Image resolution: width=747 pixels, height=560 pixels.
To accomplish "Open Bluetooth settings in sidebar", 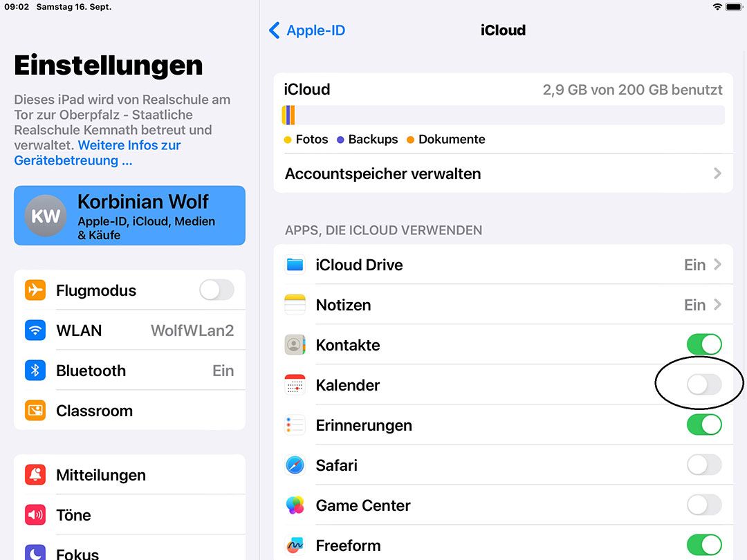I will click(x=129, y=370).
